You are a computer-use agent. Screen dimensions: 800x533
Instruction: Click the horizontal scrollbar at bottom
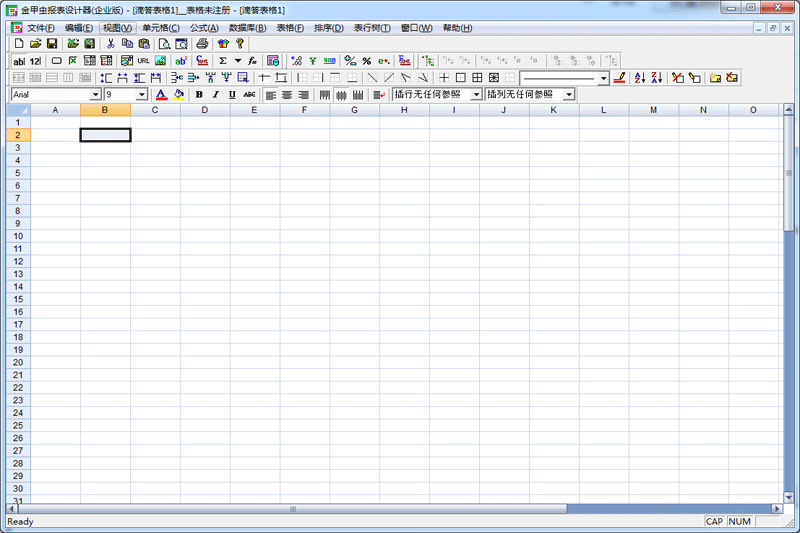[400, 509]
